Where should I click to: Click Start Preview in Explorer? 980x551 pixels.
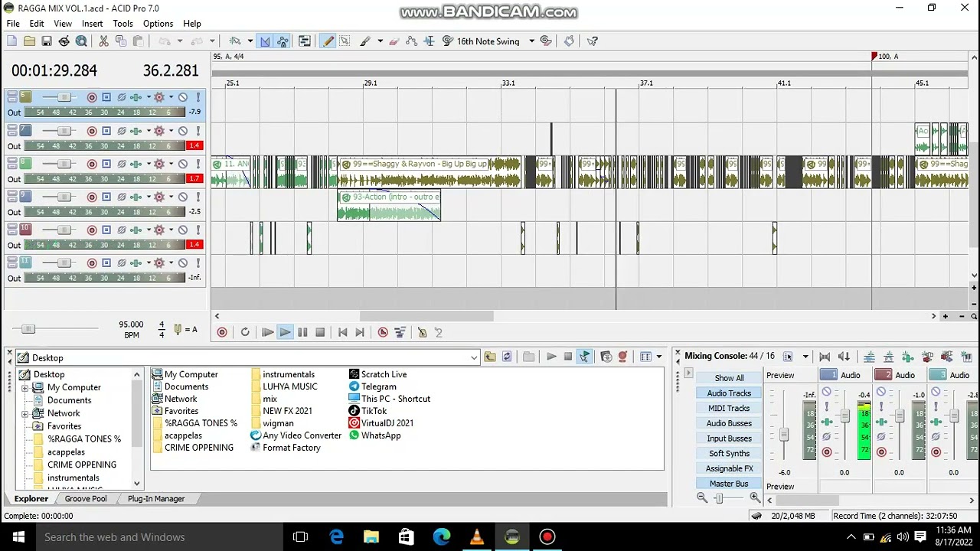coord(551,357)
